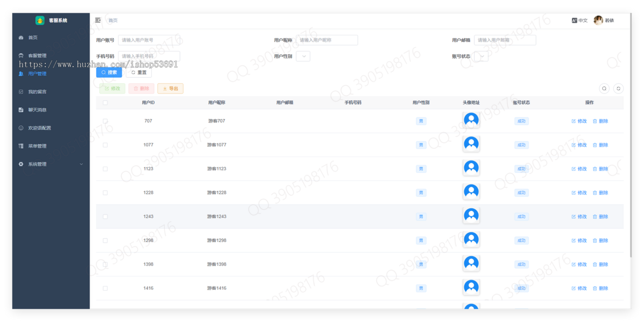Click the round search toggle icon above the table
Screen dimensions: 644x322
[x=604, y=89]
